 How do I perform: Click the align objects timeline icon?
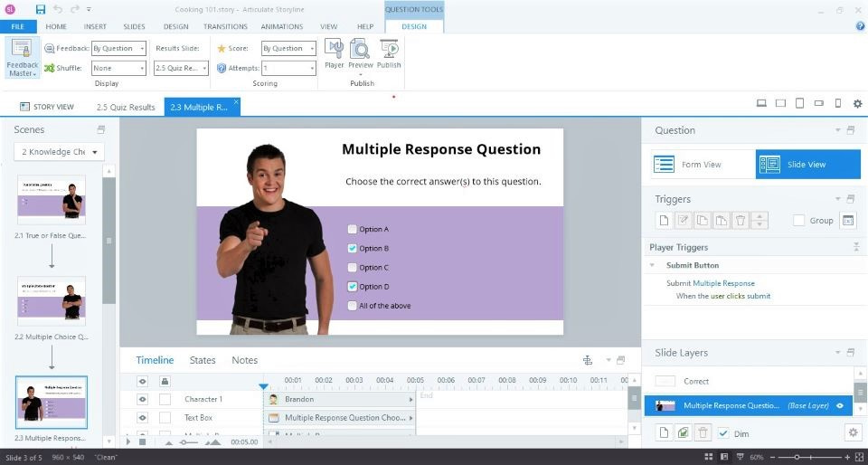coord(588,360)
